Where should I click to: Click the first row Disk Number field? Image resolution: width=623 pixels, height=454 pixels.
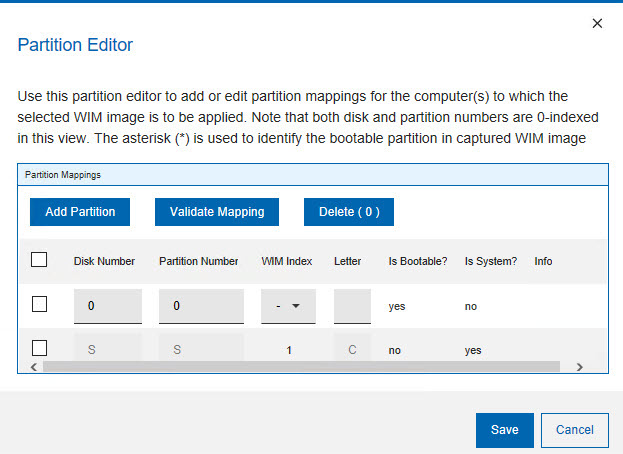pyautogui.click(x=108, y=306)
